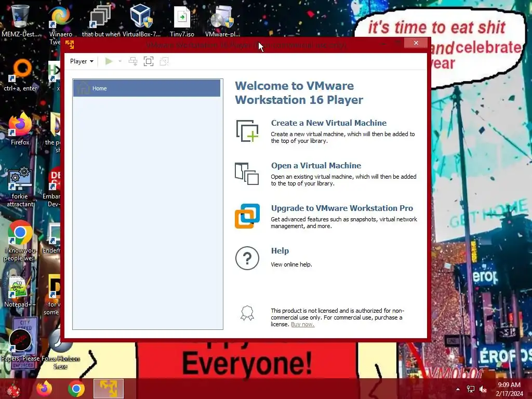Close the VMware Workstation Player window
Image resolution: width=532 pixels, height=399 pixels.
coord(416,43)
